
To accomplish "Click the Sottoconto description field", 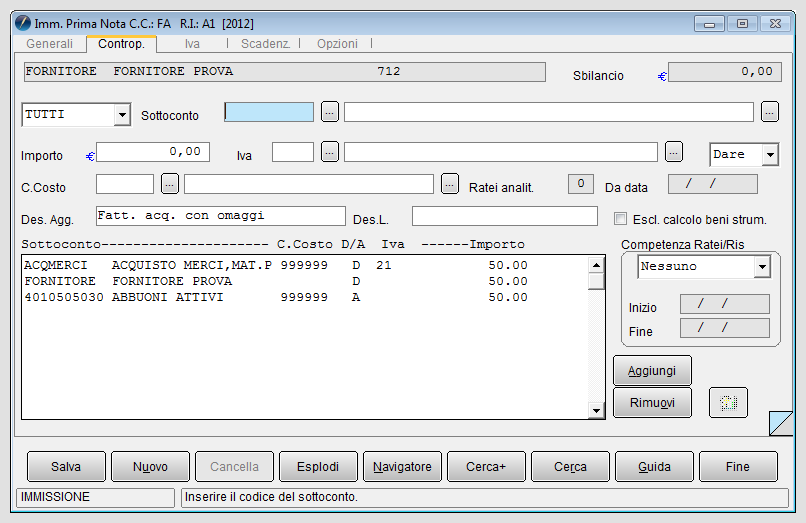I will [548, 112].
